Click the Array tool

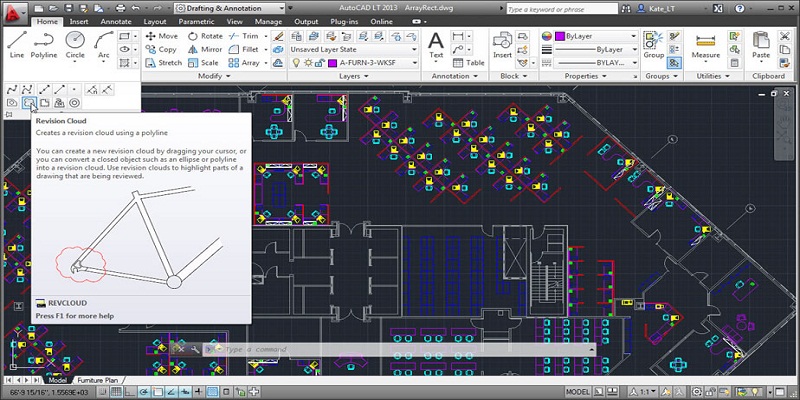point(244,63)
